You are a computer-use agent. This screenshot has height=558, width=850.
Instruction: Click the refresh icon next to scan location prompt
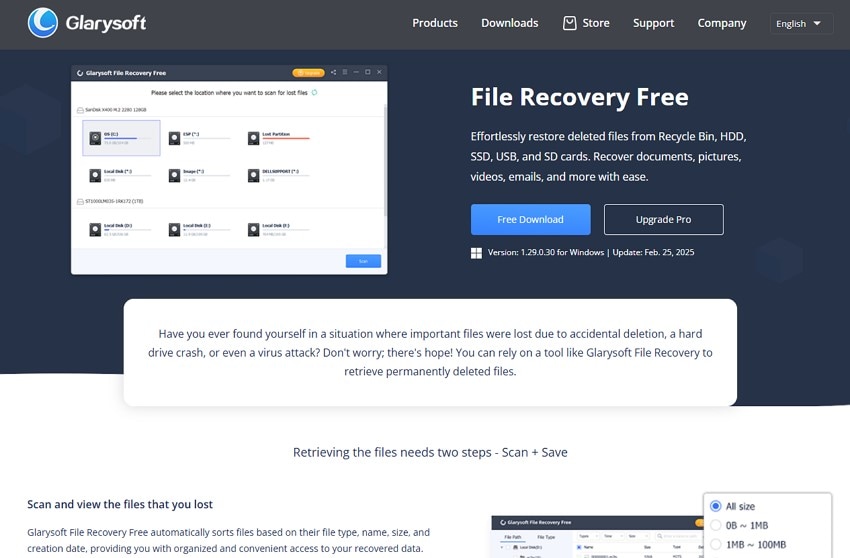click(314, 93)
